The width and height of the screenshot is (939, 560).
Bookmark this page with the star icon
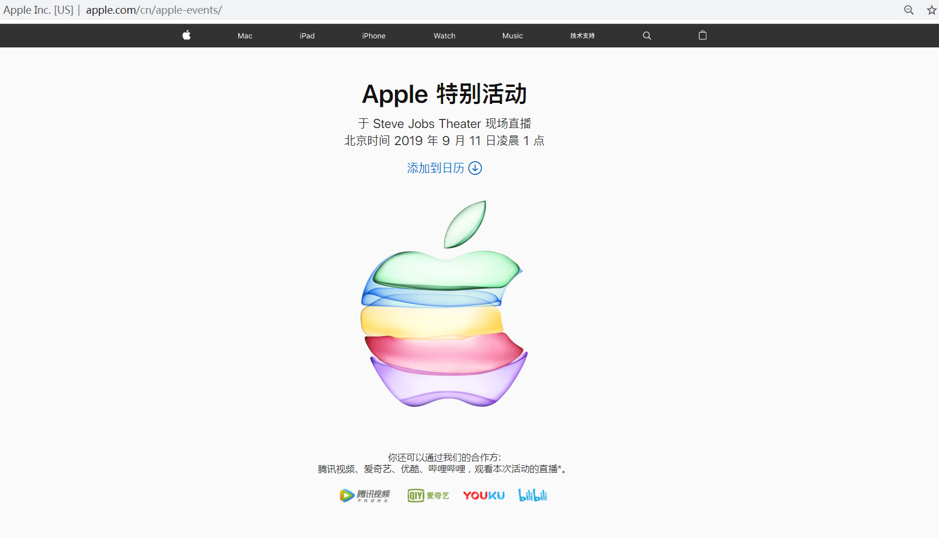(x=932, y=10)
